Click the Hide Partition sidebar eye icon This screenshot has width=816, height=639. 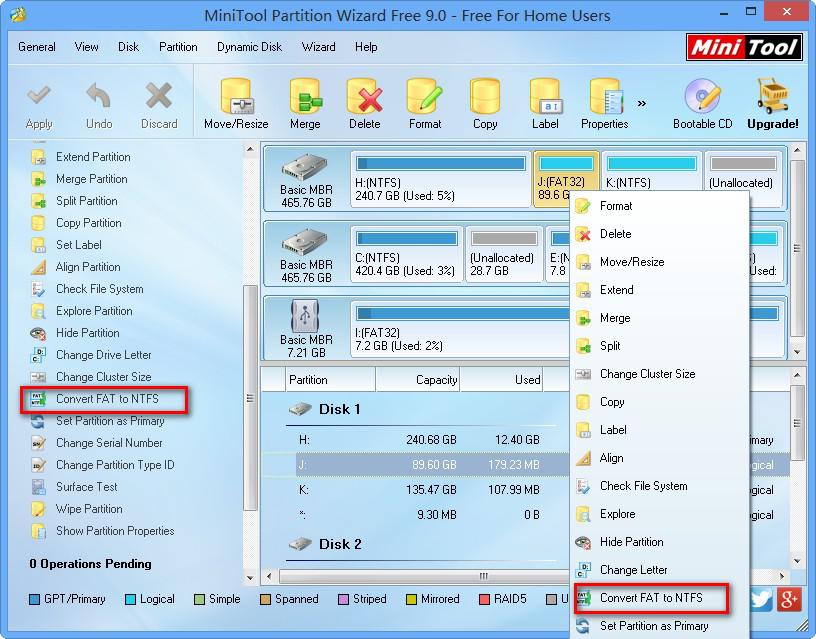pyautogui.click(x=38, y=333)
